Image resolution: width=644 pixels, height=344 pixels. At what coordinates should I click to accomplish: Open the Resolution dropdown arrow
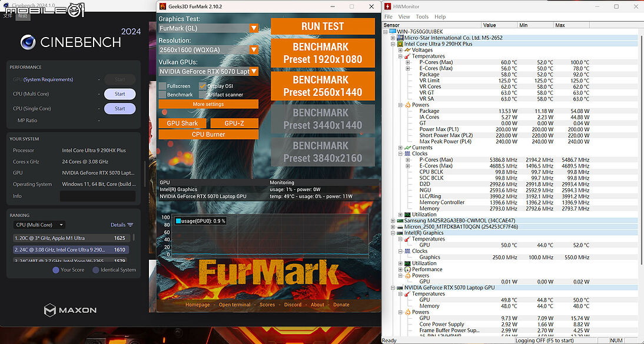[254, 50]
